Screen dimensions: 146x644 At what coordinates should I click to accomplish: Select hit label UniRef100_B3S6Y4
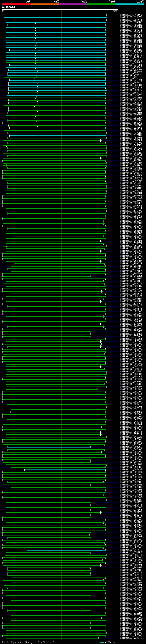(x=131, y=244)
